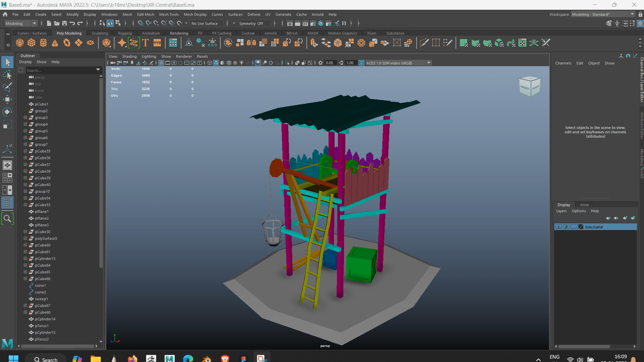Open the GrassLand layer color swatch
Viewport: 644px width, 362px height.
pos(581,227)
